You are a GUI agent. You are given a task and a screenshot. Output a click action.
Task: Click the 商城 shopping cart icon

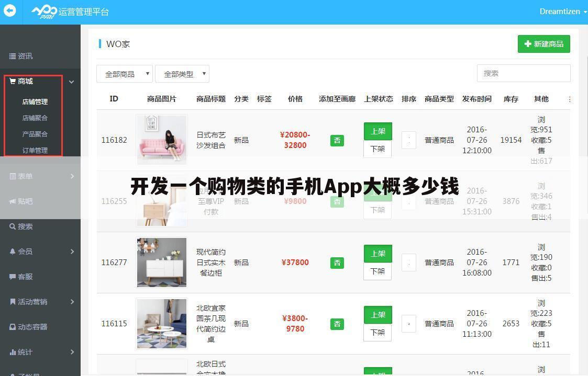tap(13, 81)
